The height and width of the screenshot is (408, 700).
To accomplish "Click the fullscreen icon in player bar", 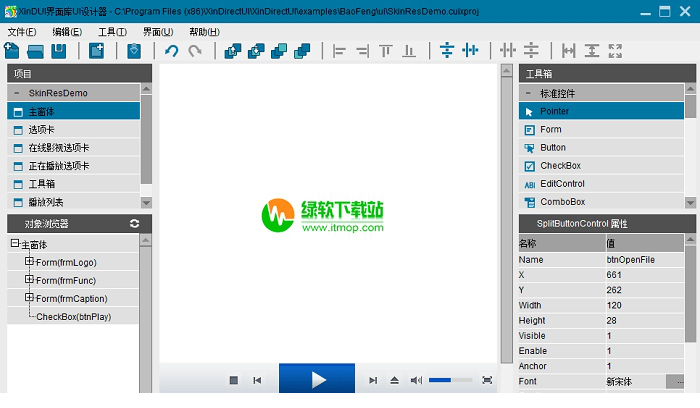I will coord(487,380).
